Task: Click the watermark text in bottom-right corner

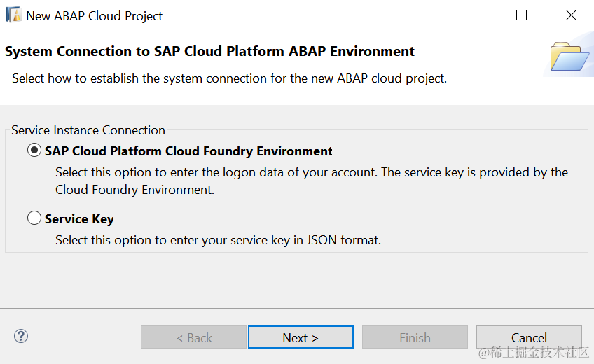Action: tap(533, 353)
